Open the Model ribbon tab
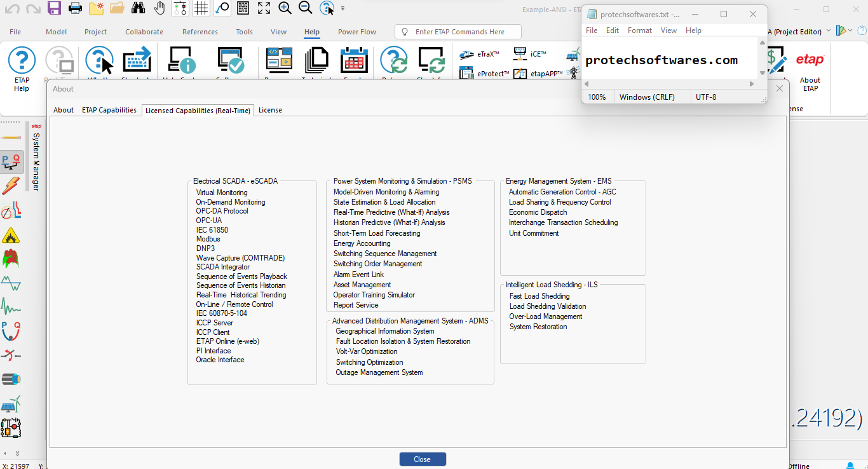 tap(56, 32)
